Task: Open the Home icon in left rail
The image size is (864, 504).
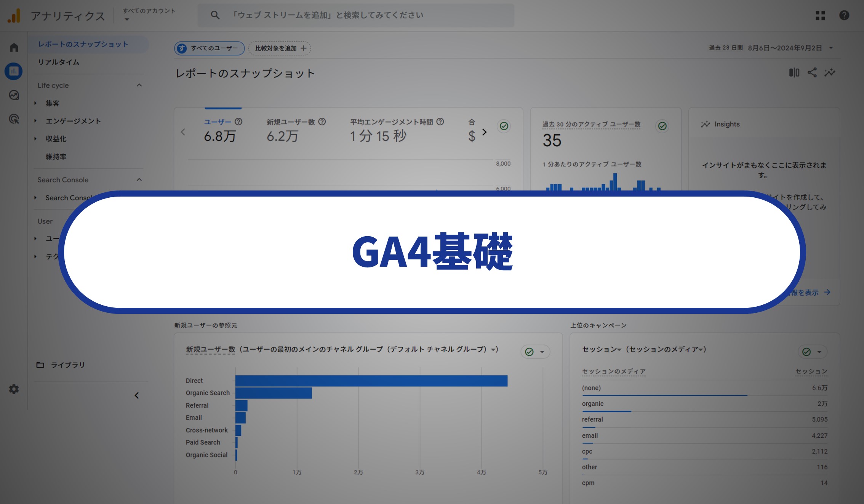Action: [x=14, y=47]
